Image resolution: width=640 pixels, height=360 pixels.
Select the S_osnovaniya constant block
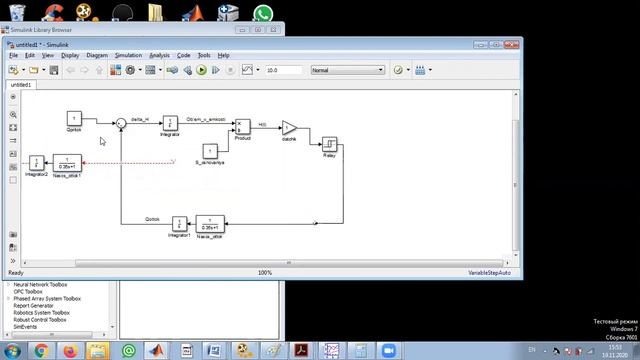(x=210, y=151)
